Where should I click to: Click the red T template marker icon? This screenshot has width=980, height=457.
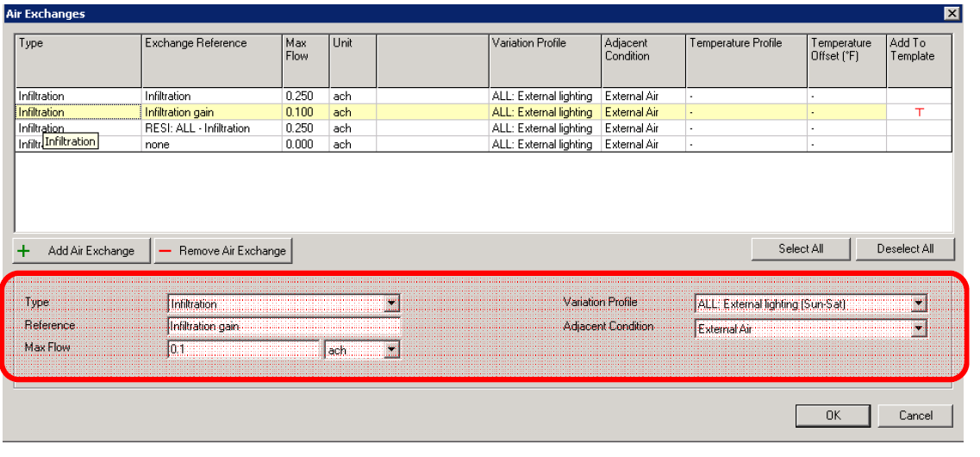pyautogui.click(x=919, y=112)
